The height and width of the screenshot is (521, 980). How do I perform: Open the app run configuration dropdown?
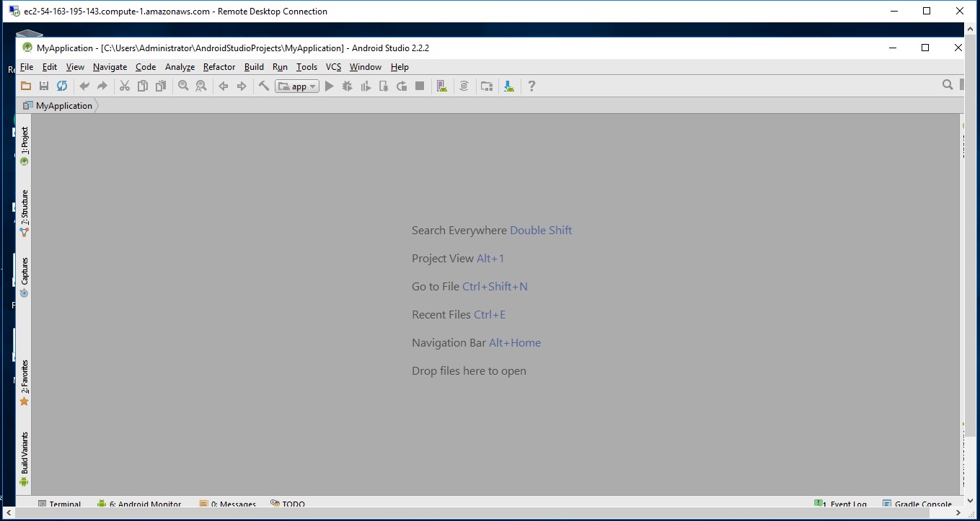pyautogui.click(x=297, y=86)
